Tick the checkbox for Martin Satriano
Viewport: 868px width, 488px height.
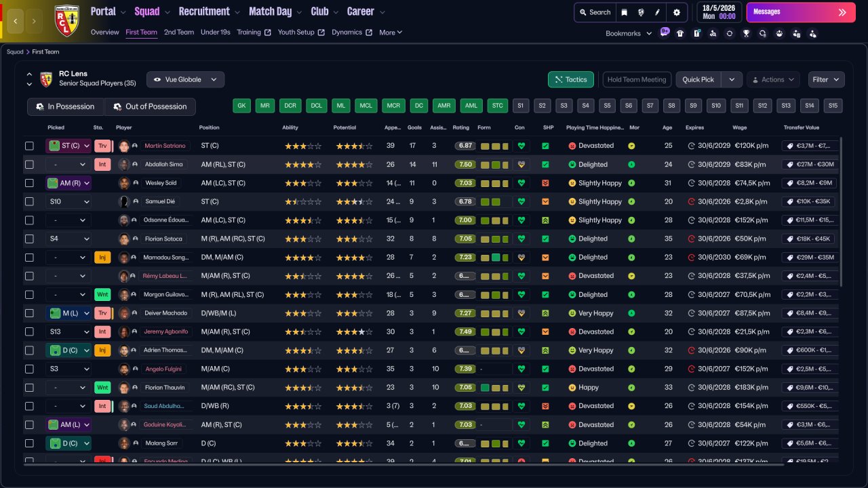29,146
